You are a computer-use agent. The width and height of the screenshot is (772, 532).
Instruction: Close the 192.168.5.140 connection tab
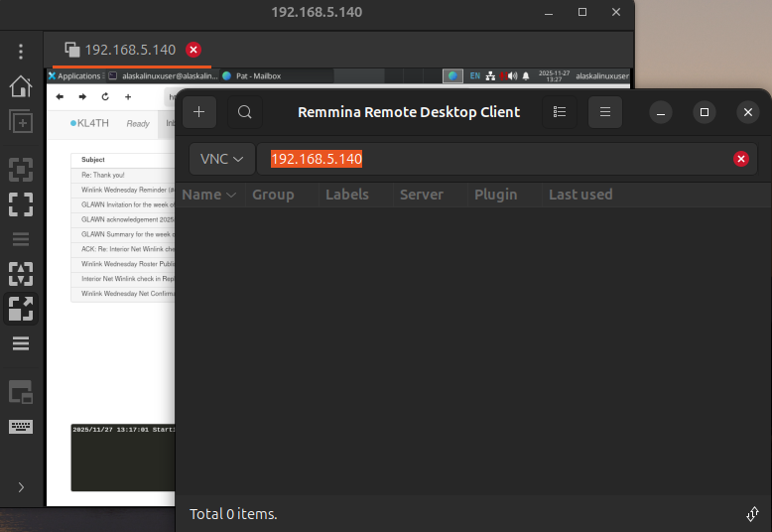193,50
